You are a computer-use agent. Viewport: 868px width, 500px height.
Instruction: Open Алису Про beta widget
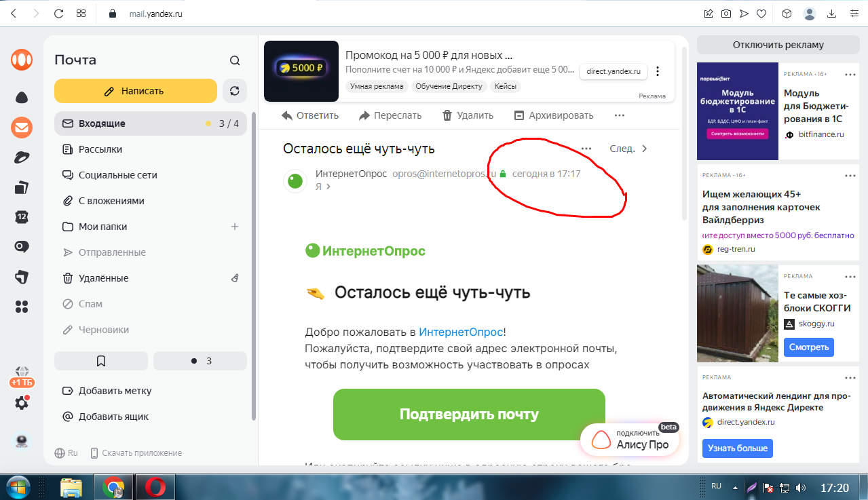629,439
